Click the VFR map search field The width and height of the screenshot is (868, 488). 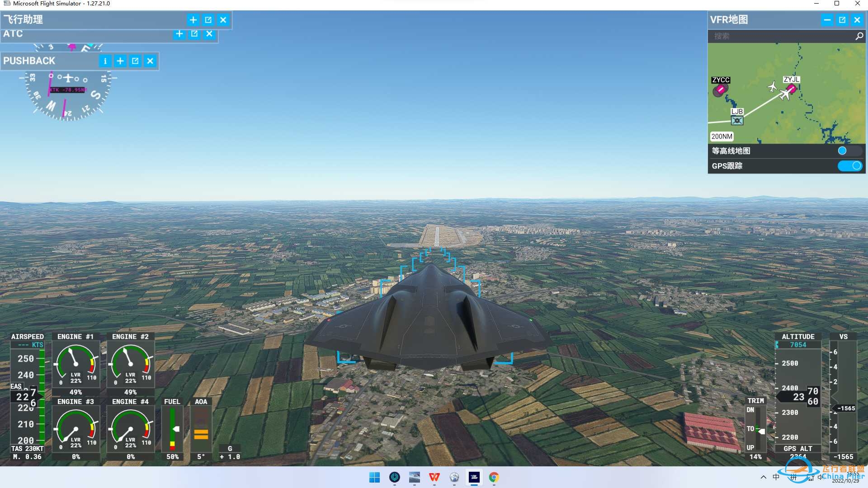click(x=781, y=36)
